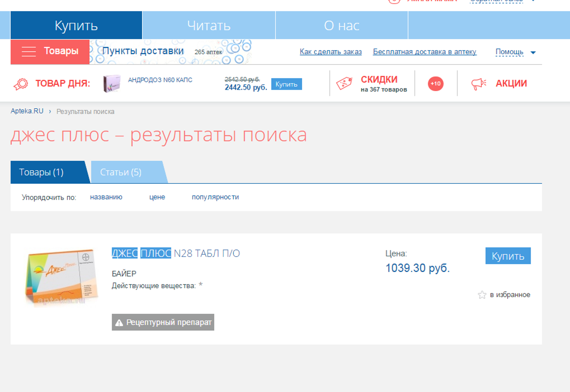Open СКИДКИ на 367 товаров
This screenshot has width=570, height=392.
pos(384,84)
